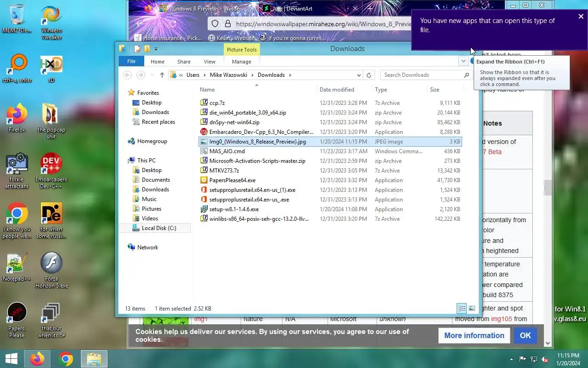This screenshot has height=368, width=588.
Task: Open Properties from the Explorer quick access toolbar
Action: coord(137,49)
